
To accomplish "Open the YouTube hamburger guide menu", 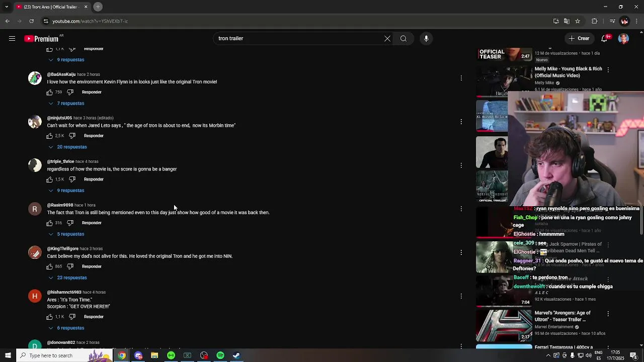I will [x=12, y=39].
